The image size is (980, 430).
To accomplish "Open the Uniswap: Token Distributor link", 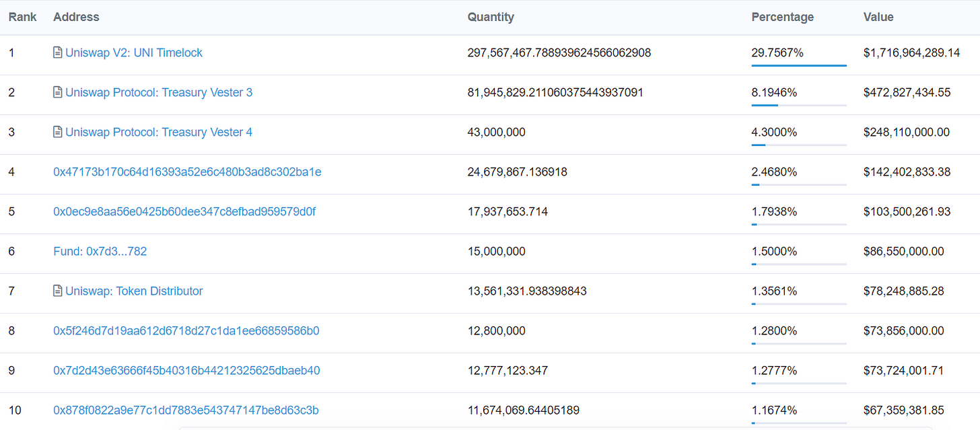I will (x=134, y=291).
